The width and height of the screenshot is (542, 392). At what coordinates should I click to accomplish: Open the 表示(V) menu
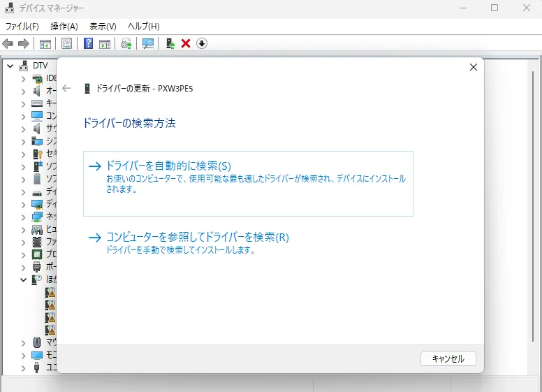103,27
